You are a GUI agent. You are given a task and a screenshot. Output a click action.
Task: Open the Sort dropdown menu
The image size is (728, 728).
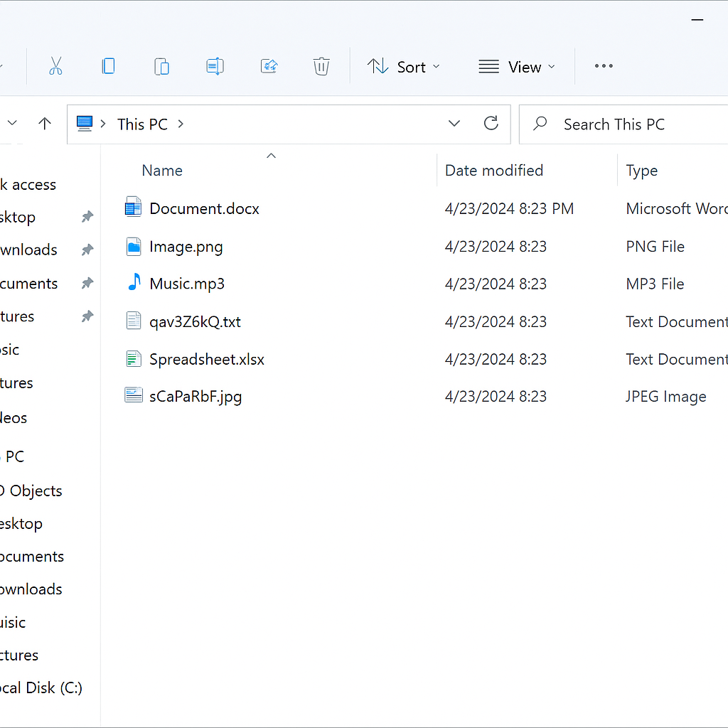403,67
